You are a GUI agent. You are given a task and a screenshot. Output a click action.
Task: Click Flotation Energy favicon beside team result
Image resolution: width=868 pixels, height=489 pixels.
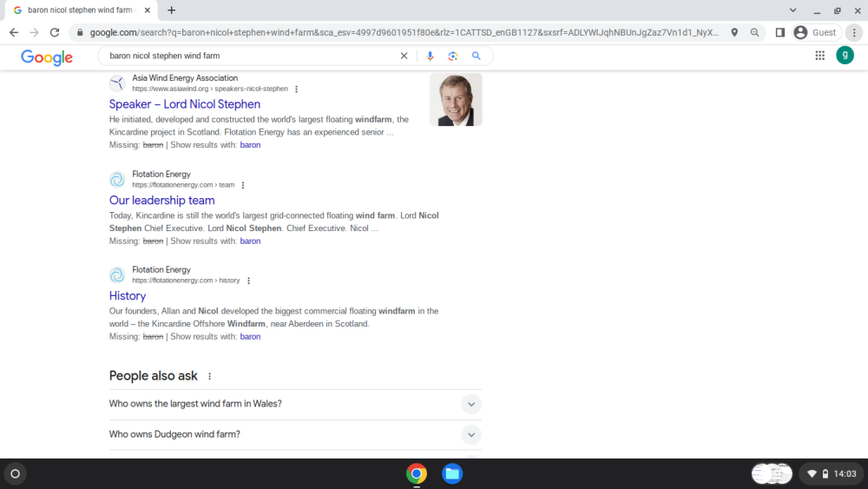(x=117, y=180)
